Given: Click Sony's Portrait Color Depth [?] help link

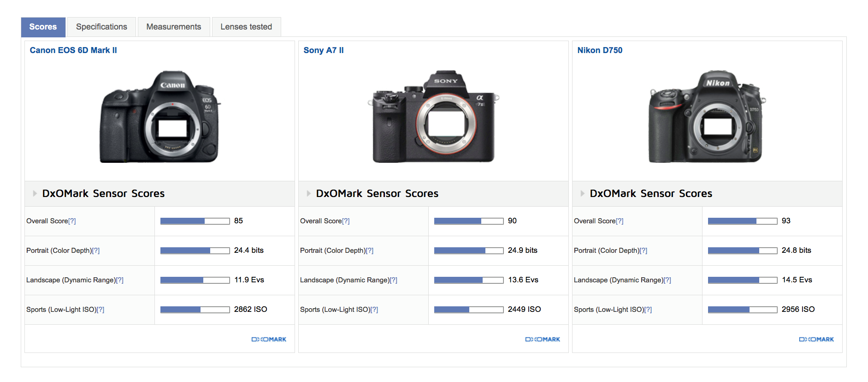Looking at the screenshot, I should 370,251.
